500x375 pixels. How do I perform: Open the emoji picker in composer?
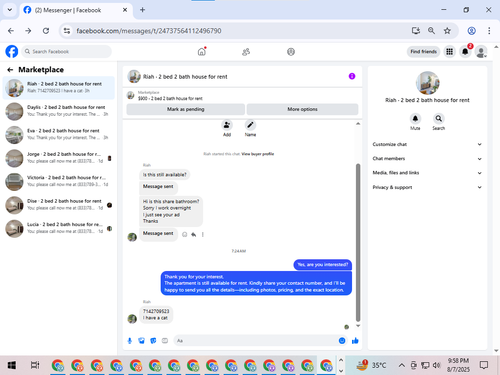[x=342, y=341]
